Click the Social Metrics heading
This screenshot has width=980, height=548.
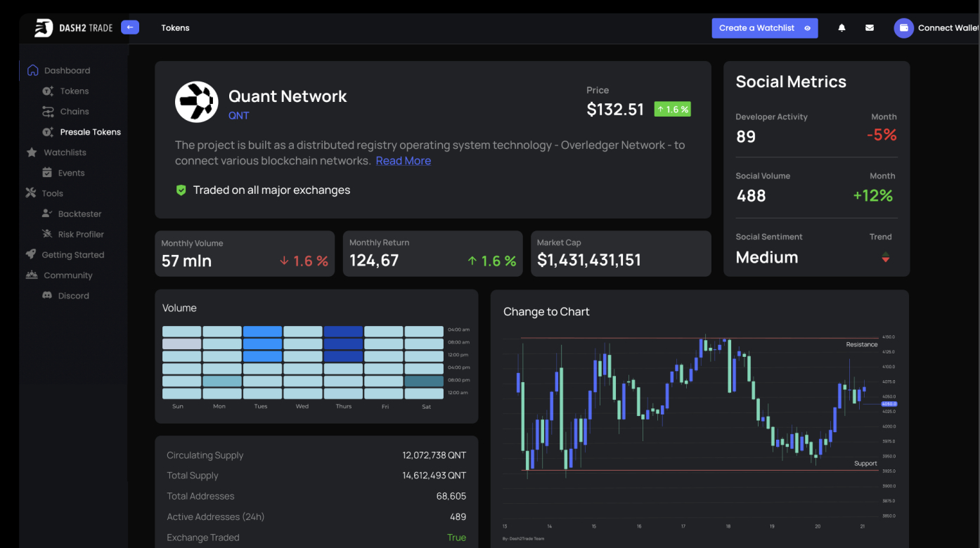[x=791, y=82]
